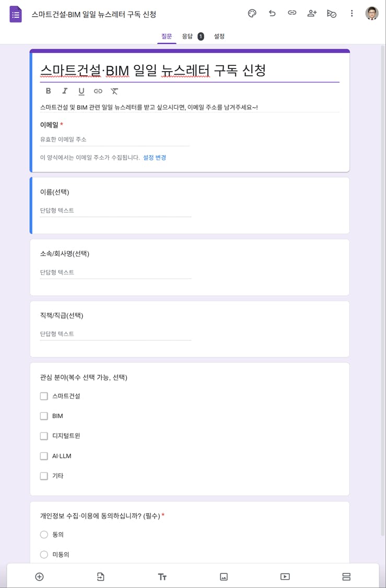The width and height of the screenshot is (386, 588).
Task: Check the 디지털트윈 checkbox
Action: (x=44, y=436)
